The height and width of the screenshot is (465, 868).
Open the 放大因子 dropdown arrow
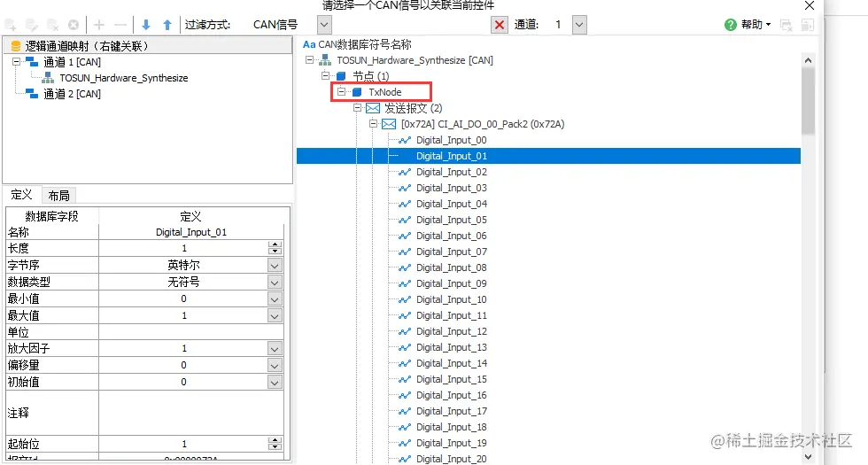tap(275, 348)
